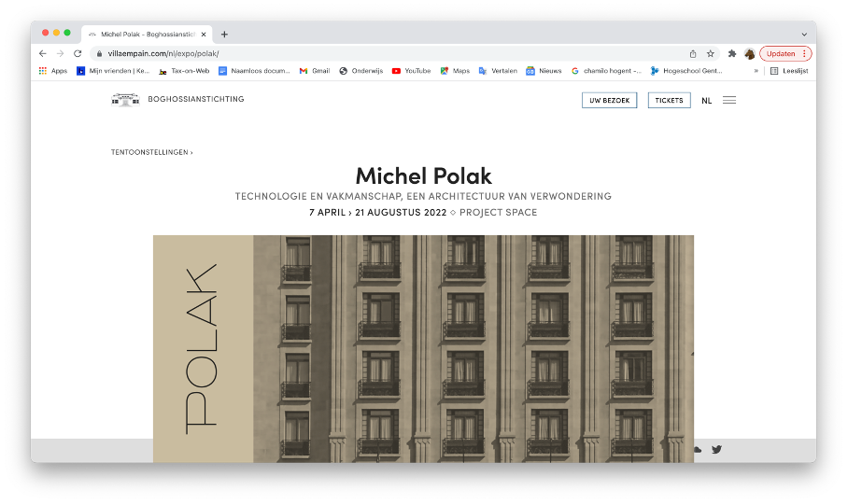Expand the tab search arrow in tab strip
The height and width of the screenshot is (504, 848).
[803, 34]
